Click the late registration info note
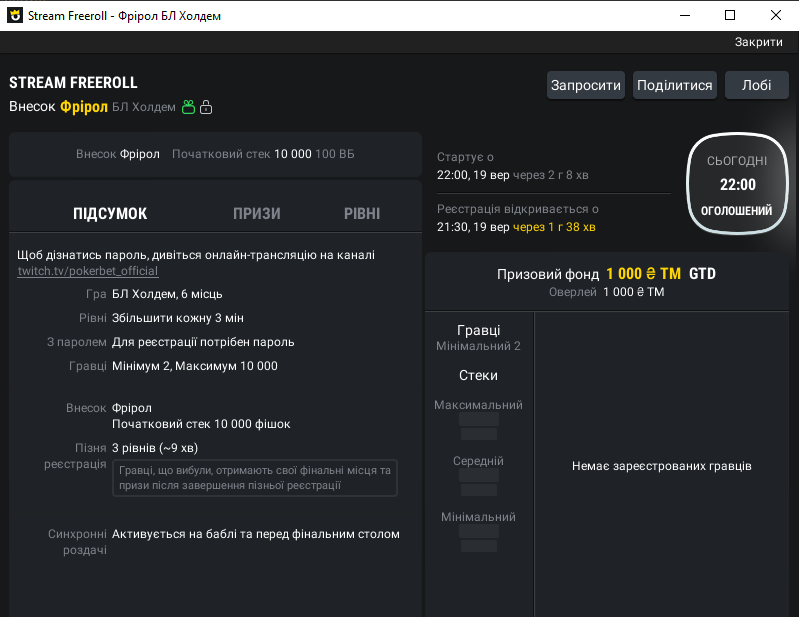This screenshot has width=799, height=617. click(x=255, y=477)
